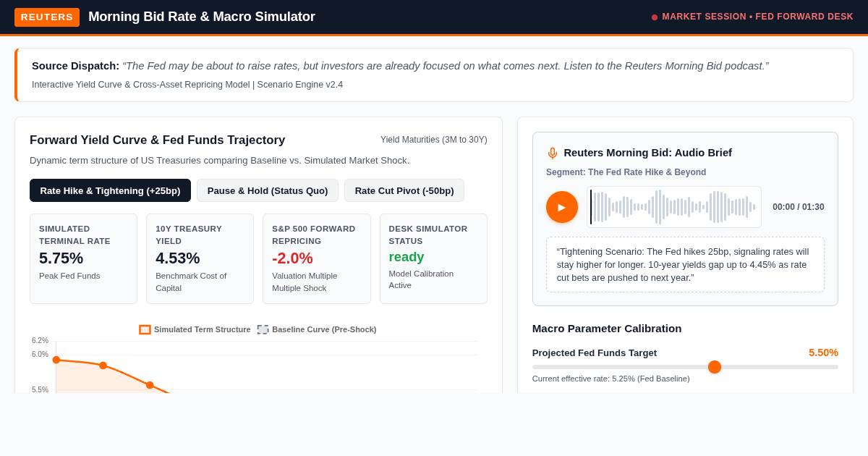Choose the Rate Cut Pivot (-50bp) scenario
The width and height of the screenshot is (868, 456).
coord(404,190)
